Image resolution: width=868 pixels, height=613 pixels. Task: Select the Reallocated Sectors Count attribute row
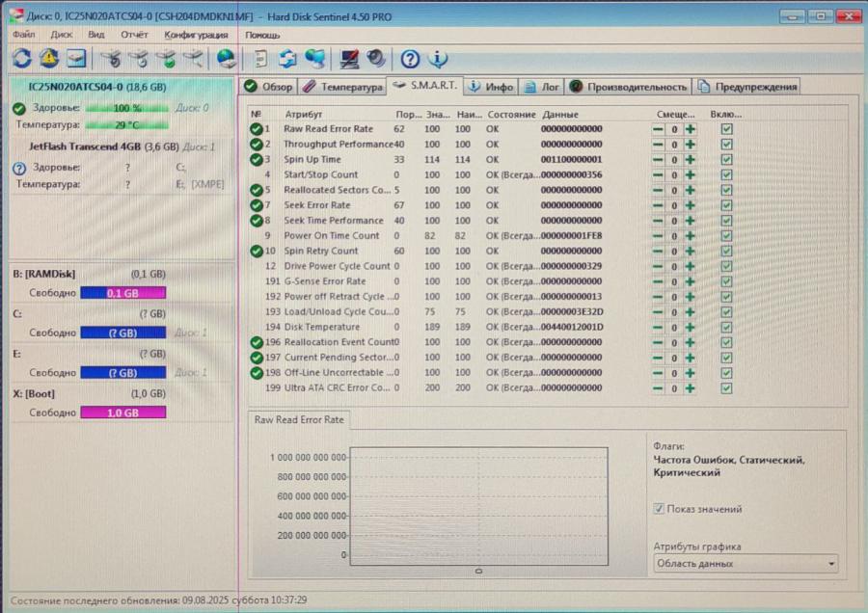[x=338, y=190]
